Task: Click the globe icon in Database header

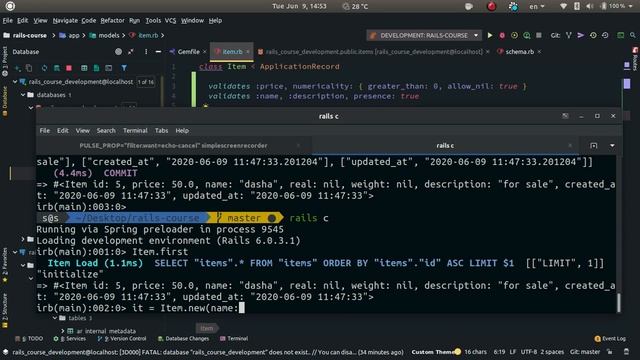Action: [x=118, y=52]
